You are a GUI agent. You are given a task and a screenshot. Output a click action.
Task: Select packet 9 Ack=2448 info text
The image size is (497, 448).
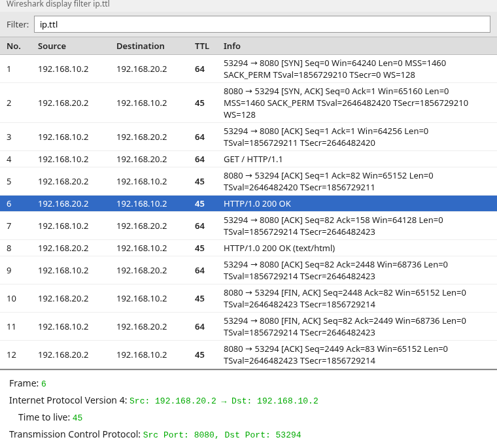click(x=335, y=271)
